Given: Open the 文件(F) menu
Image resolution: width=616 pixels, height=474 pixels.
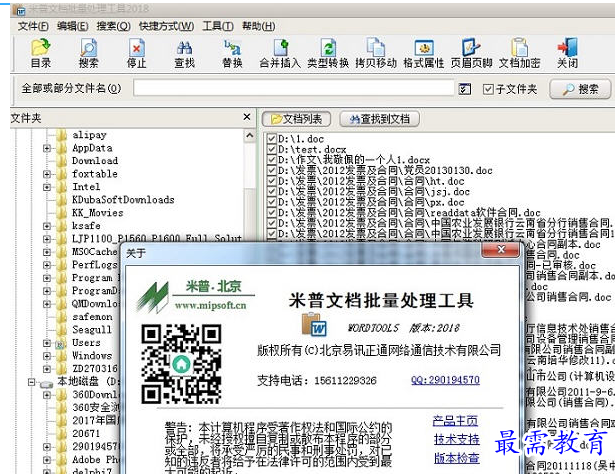Looking at the screenshot, I should (x=33, y=26).
